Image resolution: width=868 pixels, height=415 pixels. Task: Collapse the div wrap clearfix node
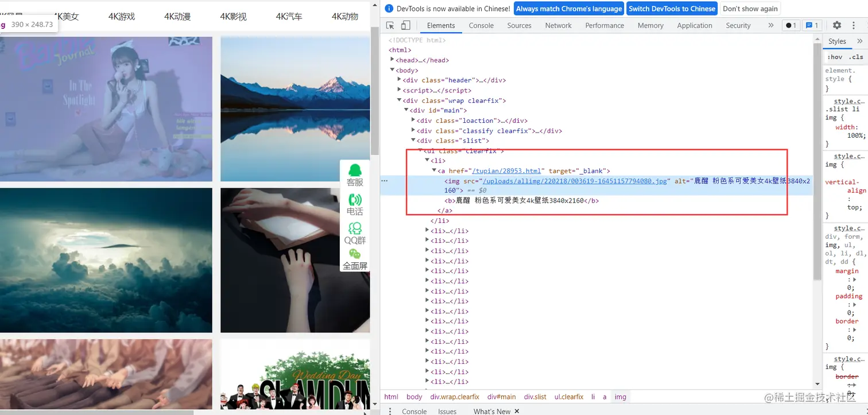[399, 100]
